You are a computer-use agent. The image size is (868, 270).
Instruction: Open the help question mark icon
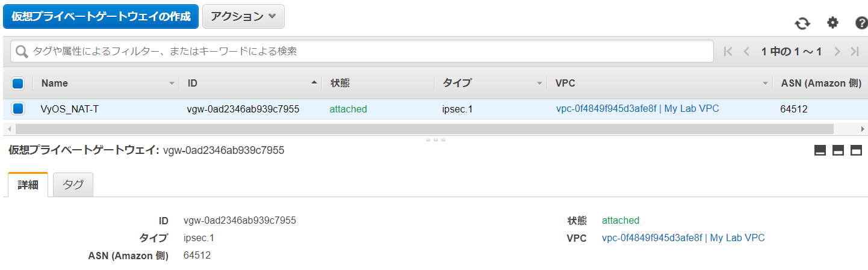[x=861, y=23]
